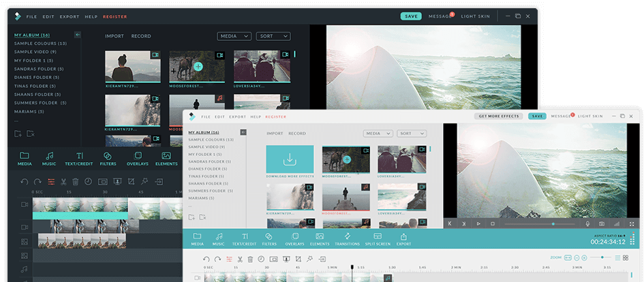Image resolution: width=644 pixels, height=282 pixels.
Task: Switch to list view beside zoom slider
Action: 617,257
